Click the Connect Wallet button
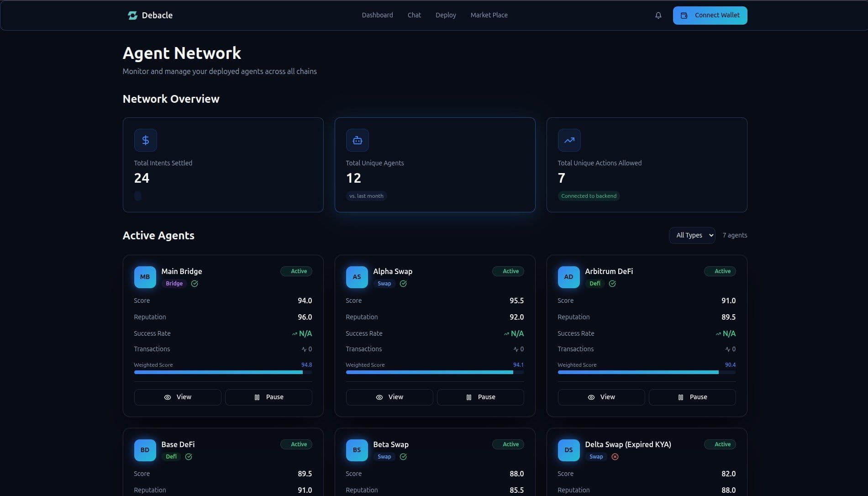The height and width of the screenshot is (496, 868). [x=710, y=16]
